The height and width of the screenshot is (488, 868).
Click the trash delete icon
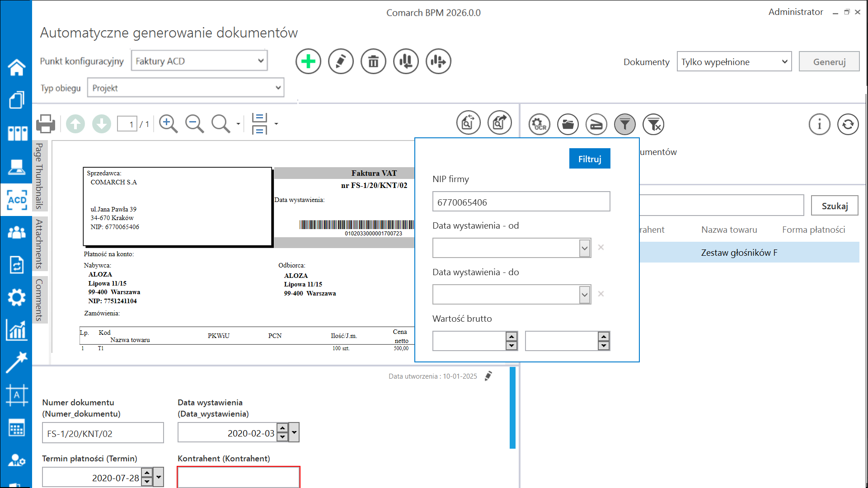tap(373, 61)
